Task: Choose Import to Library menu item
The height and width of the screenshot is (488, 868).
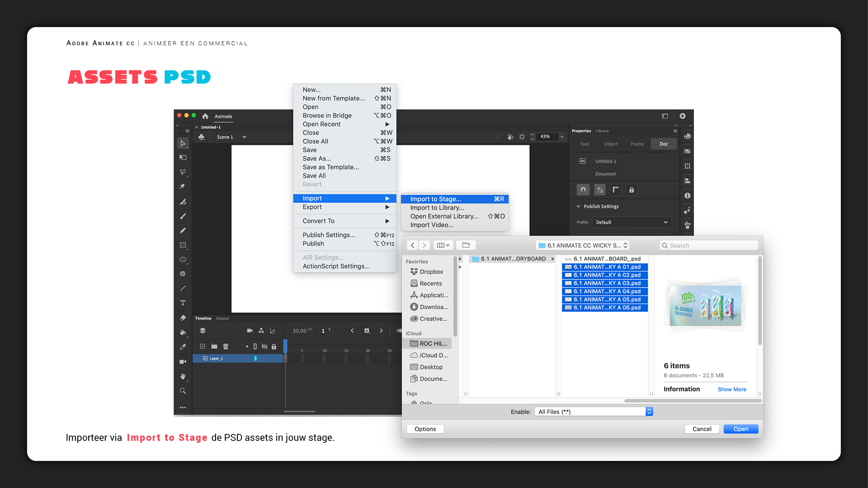Action: click(x=437, y=208)
